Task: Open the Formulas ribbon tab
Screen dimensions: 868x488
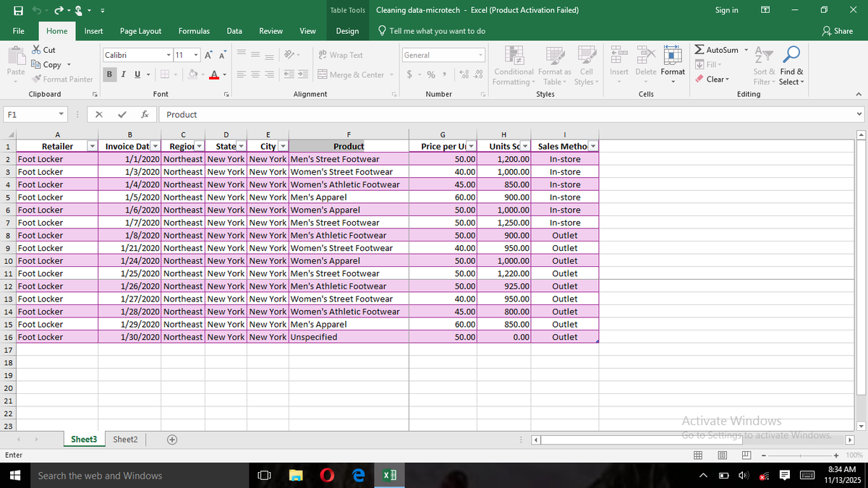Action: tap(194, 31)
